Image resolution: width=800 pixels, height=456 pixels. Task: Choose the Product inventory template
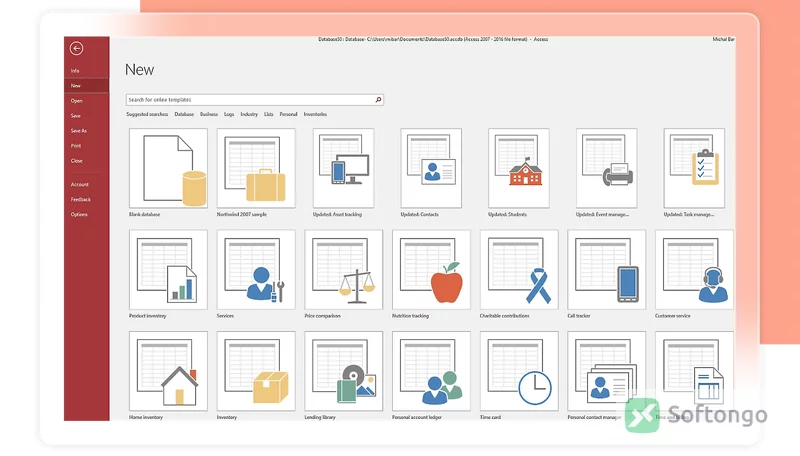168,269
